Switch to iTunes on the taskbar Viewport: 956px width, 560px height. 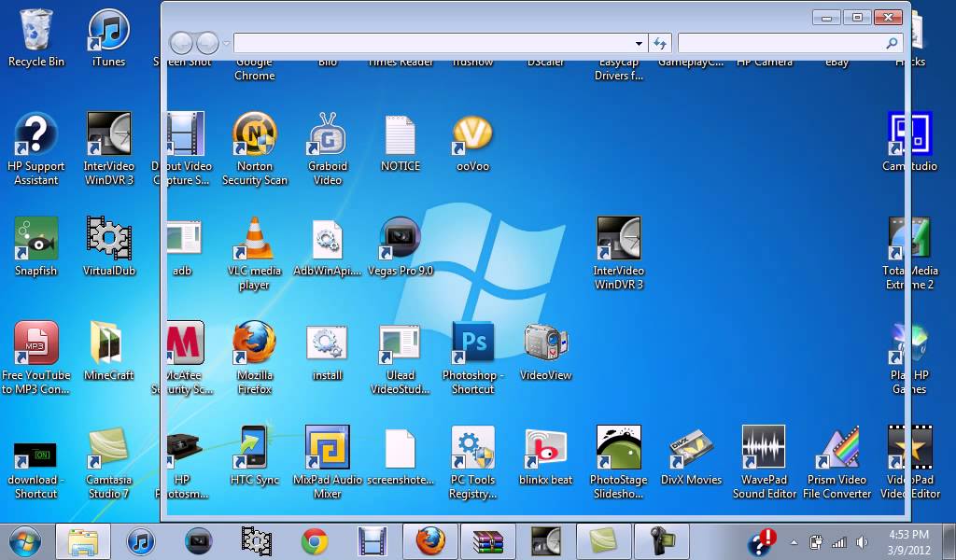pyautogui.click(x=141, y=541)
